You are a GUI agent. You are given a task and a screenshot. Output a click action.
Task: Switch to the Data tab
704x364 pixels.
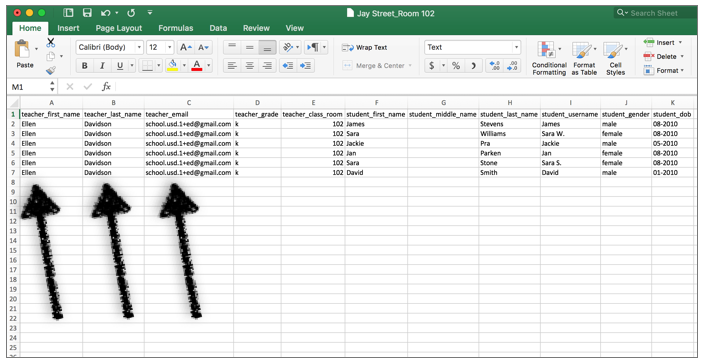click(218, 28)
